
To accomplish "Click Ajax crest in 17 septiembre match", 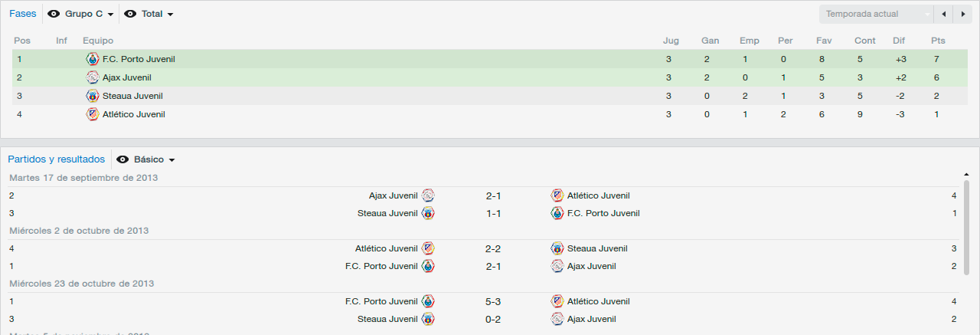I will (428, 195).
